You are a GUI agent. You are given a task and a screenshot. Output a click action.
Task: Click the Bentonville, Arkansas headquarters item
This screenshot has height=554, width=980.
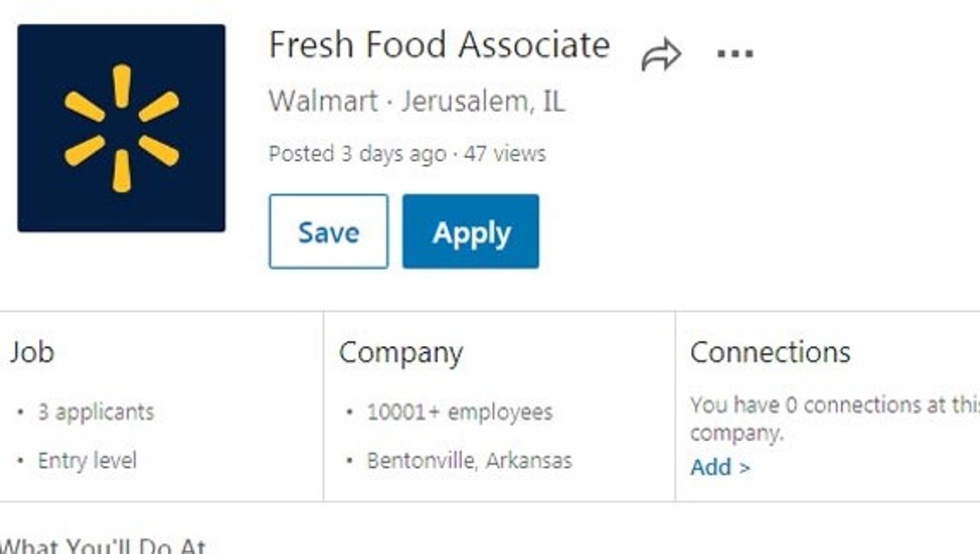point(470,461)
